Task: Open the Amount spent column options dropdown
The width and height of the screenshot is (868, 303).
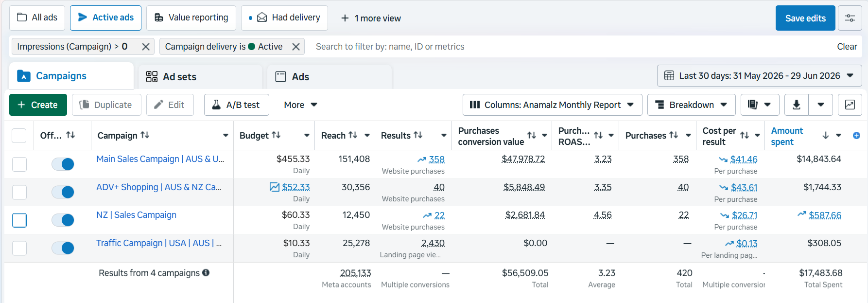Action: pyautogui.click(x=838, y=136)
